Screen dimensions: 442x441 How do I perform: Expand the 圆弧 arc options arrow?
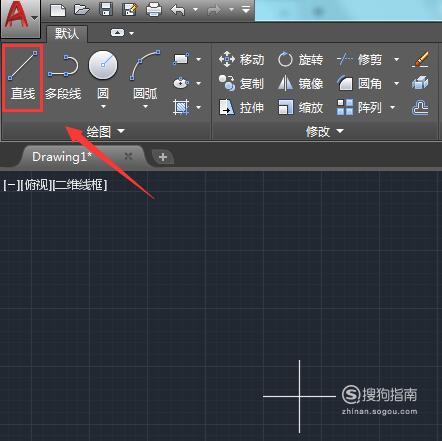(x=145, y=107)
